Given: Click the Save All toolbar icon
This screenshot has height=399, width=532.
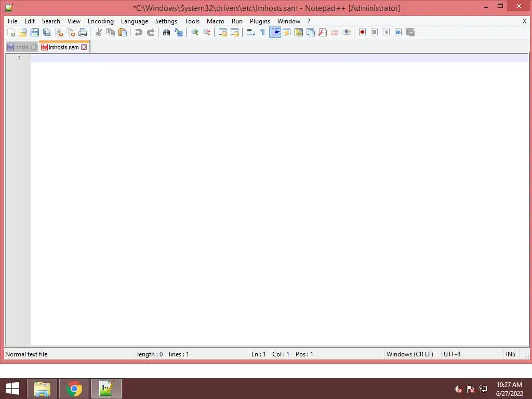Looking at the screenshot, I should pyautogui.click(x=47, y=32).
